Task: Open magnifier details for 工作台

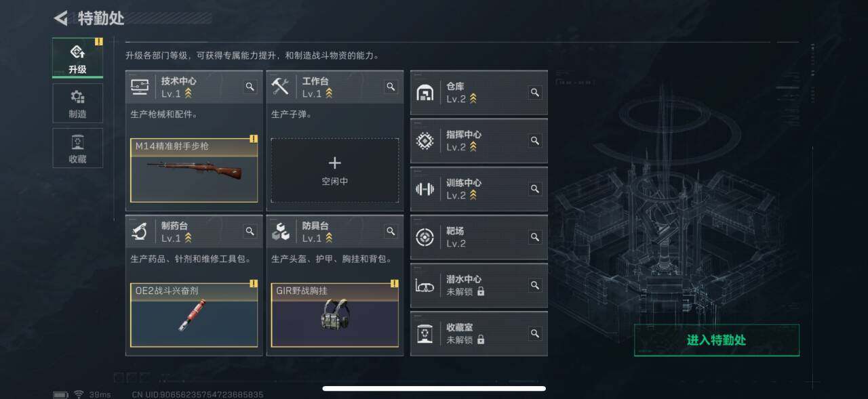Action: [x=391, y=87]
